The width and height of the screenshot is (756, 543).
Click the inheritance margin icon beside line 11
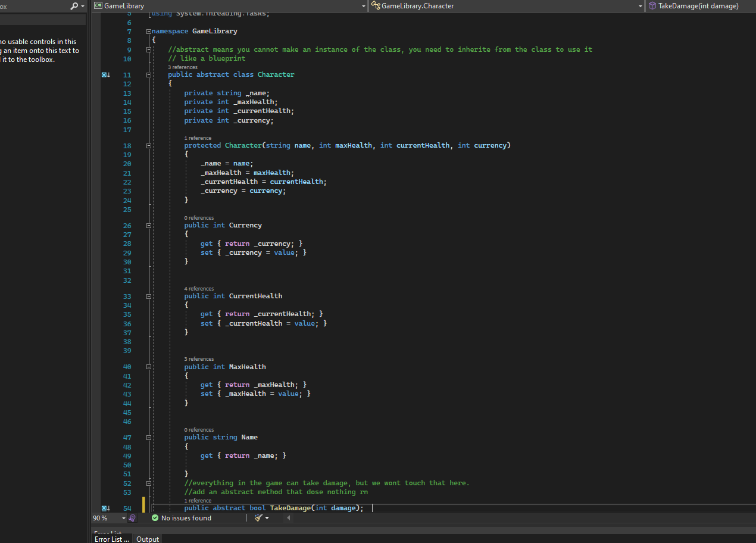click(x=106, y=75)
